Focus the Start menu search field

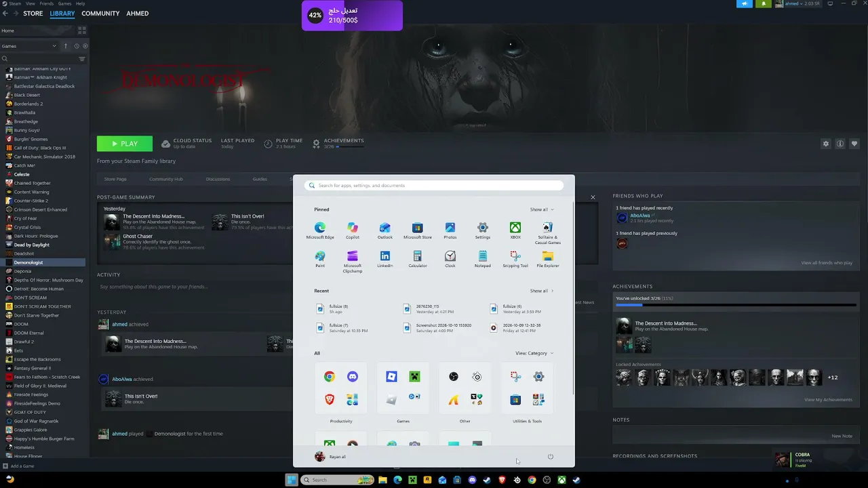[x=433, y=185]
